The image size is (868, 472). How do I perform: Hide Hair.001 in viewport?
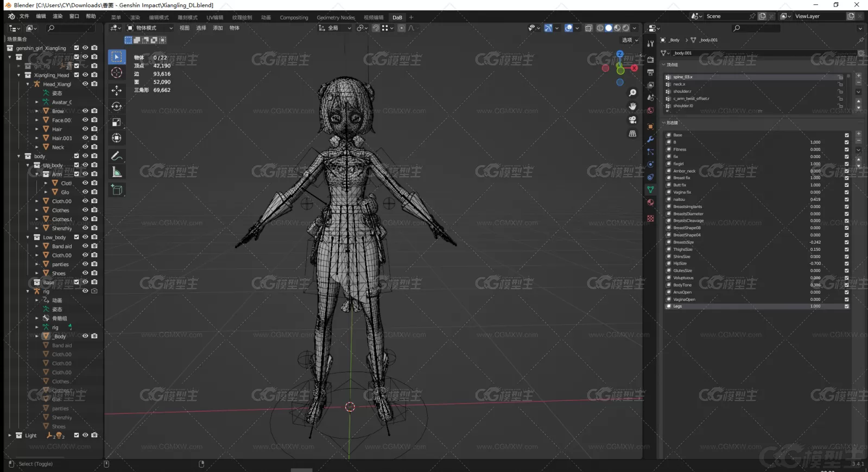tap(85, 138)
